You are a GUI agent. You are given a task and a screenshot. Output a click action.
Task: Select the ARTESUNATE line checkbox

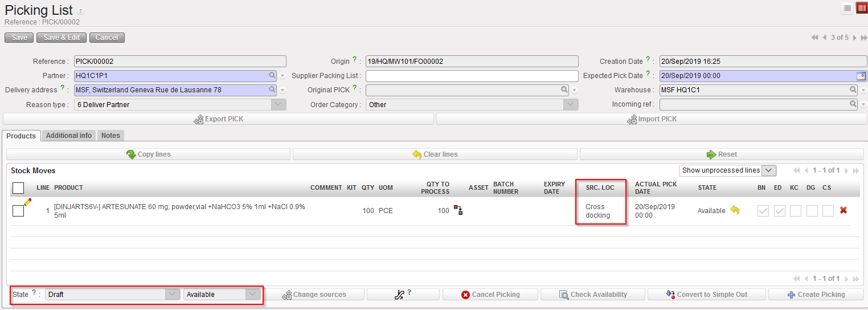point(18,211)
